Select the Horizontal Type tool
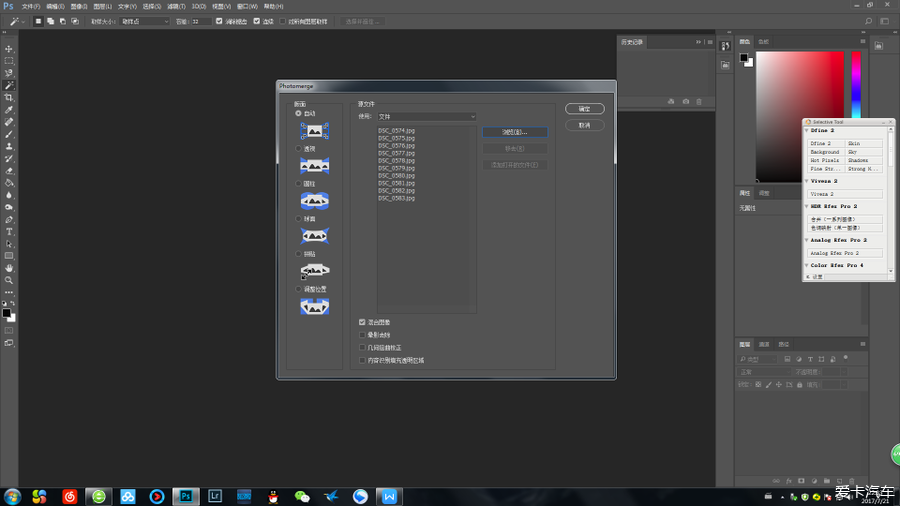Screen dimensions: 900x506 (9, 232)
